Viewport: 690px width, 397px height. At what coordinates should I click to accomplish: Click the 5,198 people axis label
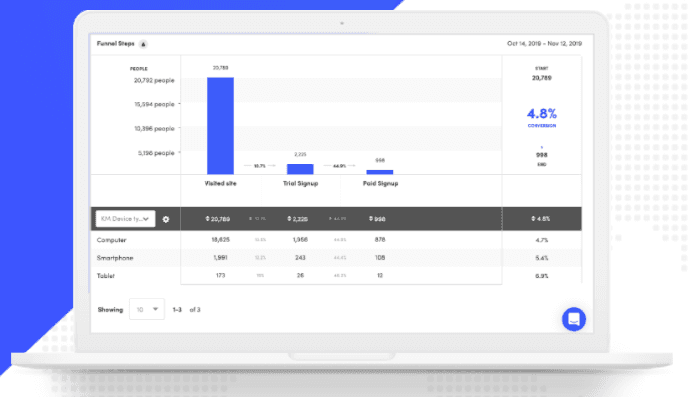(156, 153)
